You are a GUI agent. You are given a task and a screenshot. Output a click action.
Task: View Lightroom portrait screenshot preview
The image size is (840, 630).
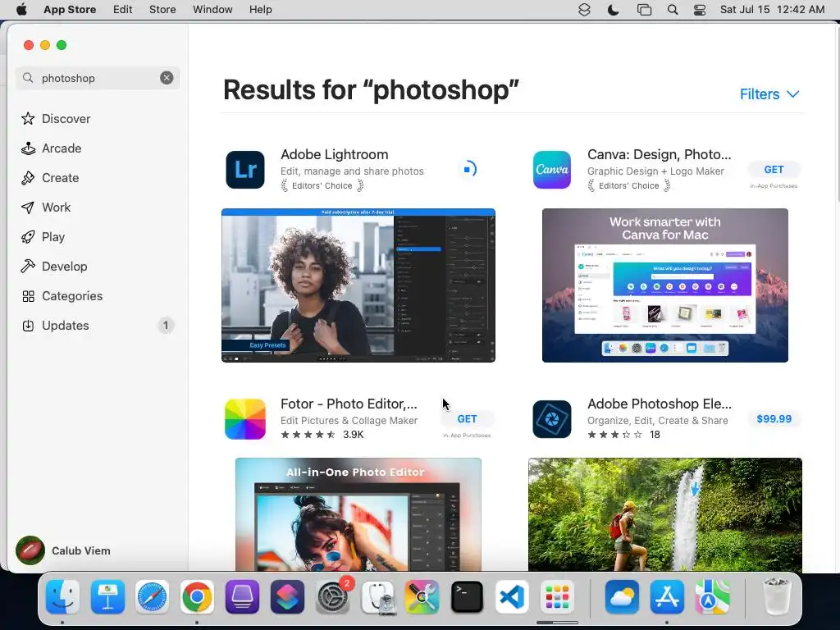coord(358,285)
